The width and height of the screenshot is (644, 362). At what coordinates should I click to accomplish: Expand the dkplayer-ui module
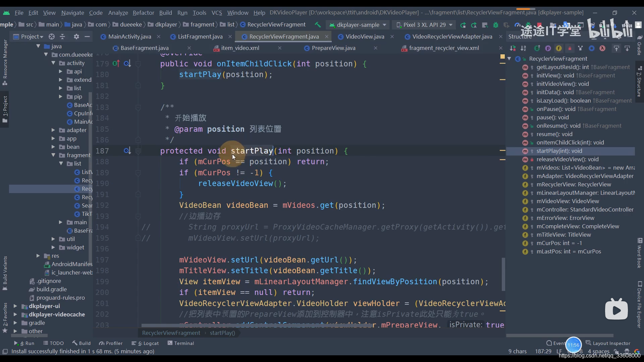click(15, 306)
